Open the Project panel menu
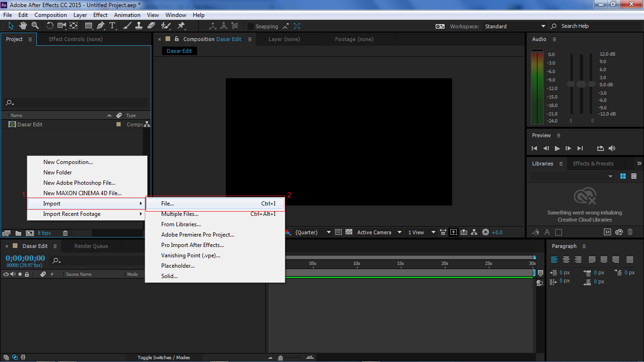Image resolution: width=644 pixels, height=362 pixels. click(30, 39)
